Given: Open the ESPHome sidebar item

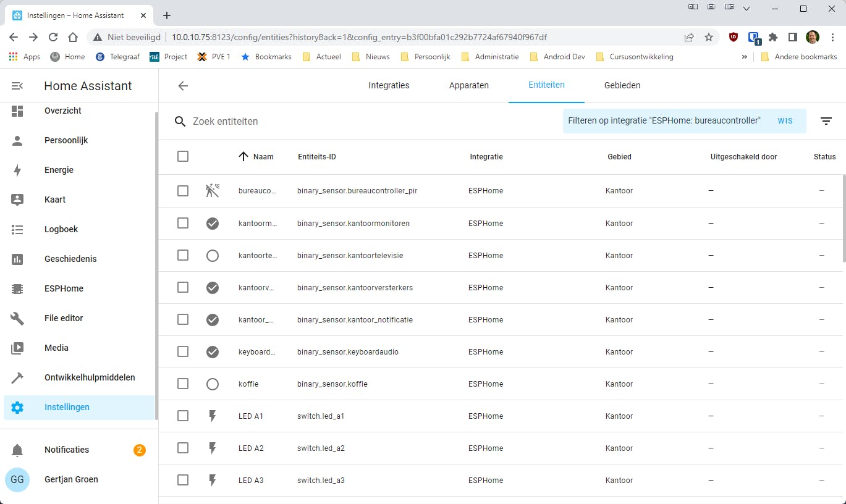Looking at the screenshot, I should [x=64, y=288].
